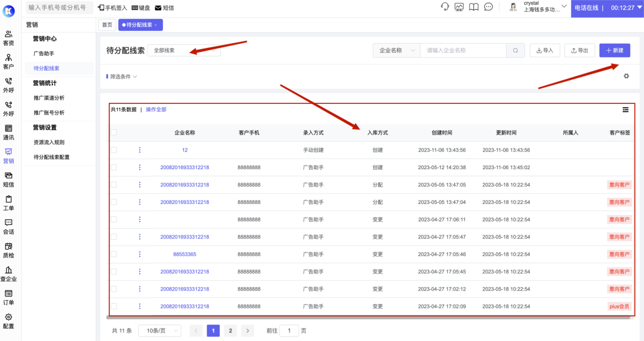Click the table settings gear icon
Viewport: 644px width, 341px height.
pos(626,76)
